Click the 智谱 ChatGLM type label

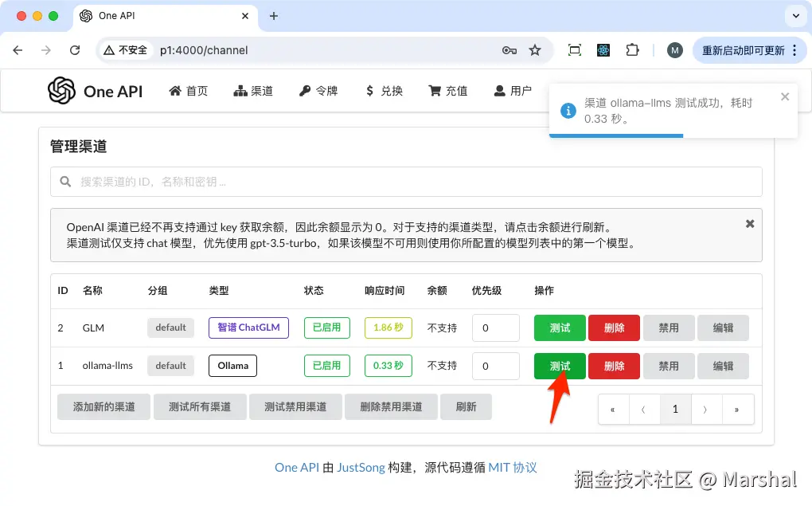(248, 328)
